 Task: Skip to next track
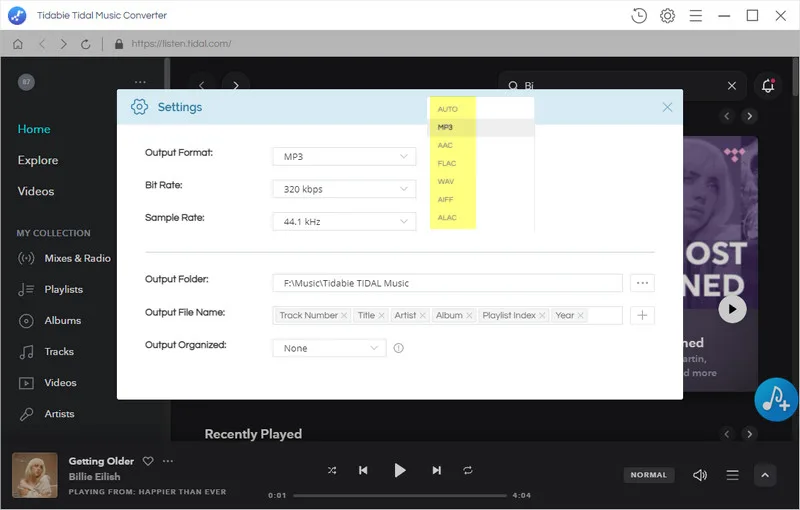pyautogui.click(x=437, y=470)
